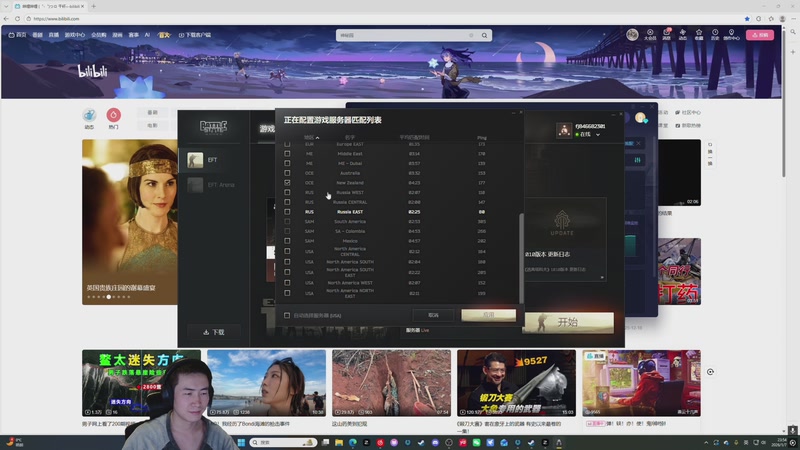The image size is (800, 450).
Task: Click Russia EAST server name
Action: click(350, 212)
